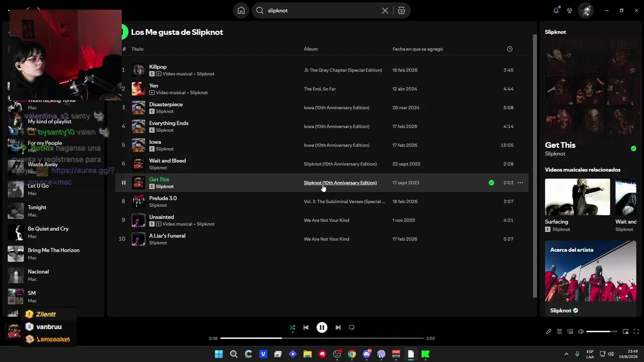This screenshot has height=362, width=644.
Task: Open Google Chrome from the taskbar
Action: [352, 354]
